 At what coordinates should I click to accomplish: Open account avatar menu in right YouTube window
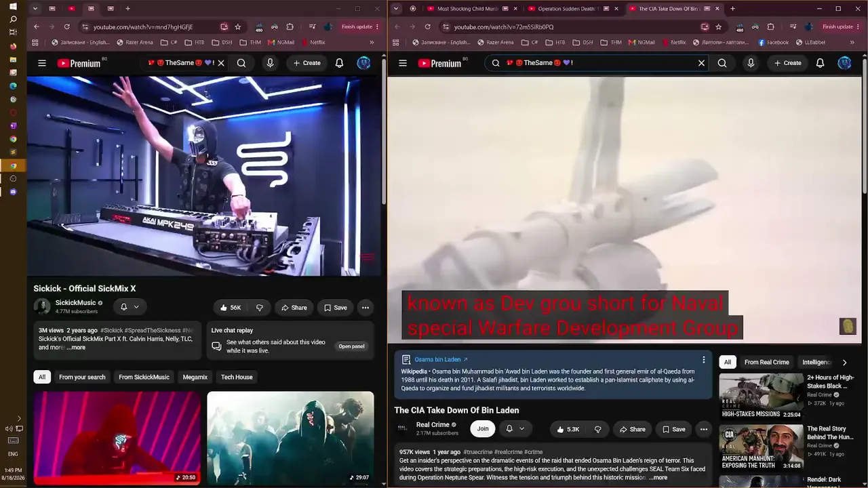(x=844, y=63)
